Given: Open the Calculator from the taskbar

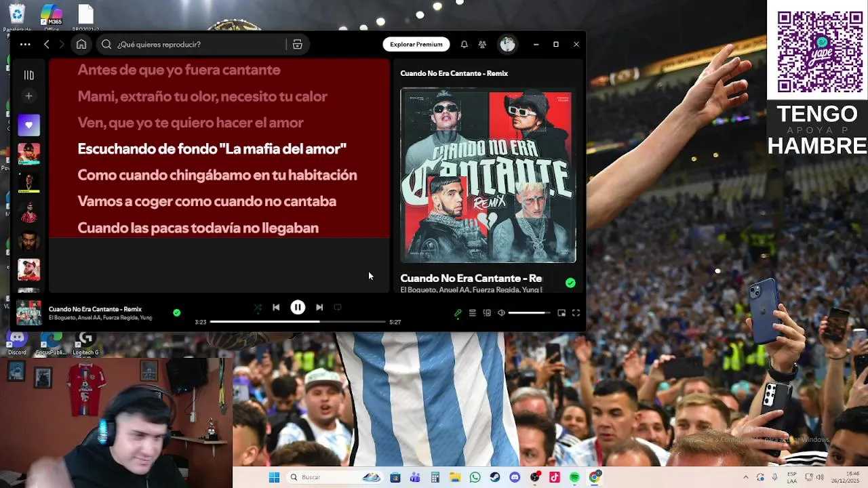Looking at the screenshot, I should pos(435,477).
